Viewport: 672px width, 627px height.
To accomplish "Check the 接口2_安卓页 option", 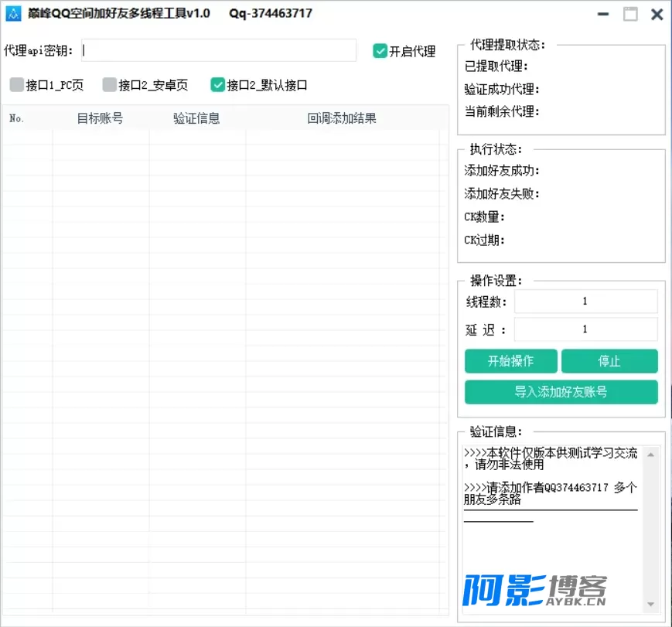I will pyautogui.click(x=110, y=85).
